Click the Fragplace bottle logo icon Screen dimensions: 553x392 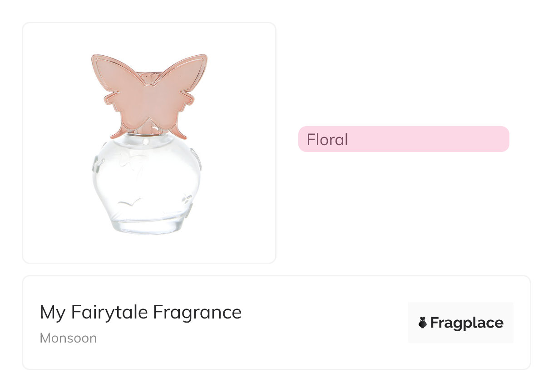(x=422, y=323)
